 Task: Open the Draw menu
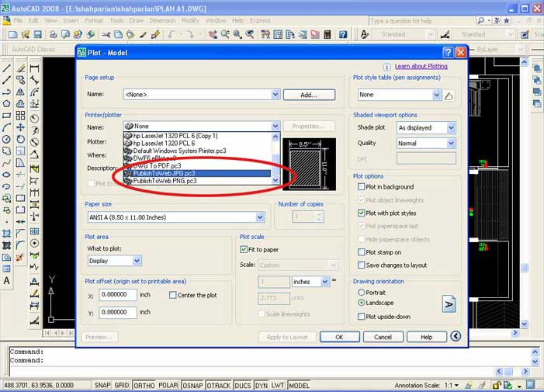pyautogui.click(x=137, y=20)
